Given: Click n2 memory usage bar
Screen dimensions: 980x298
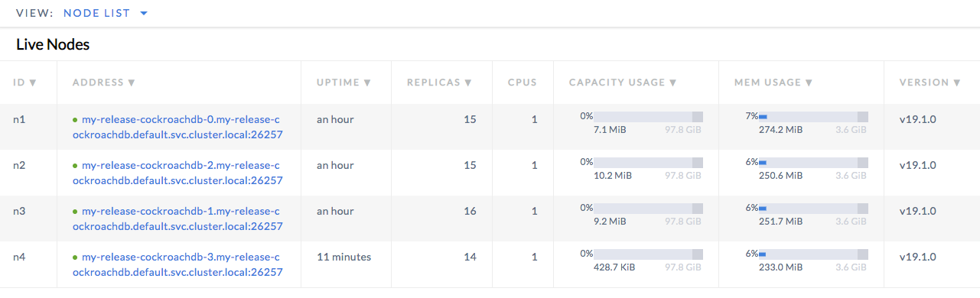Looking at the screenshot, I should pos(813,163).
